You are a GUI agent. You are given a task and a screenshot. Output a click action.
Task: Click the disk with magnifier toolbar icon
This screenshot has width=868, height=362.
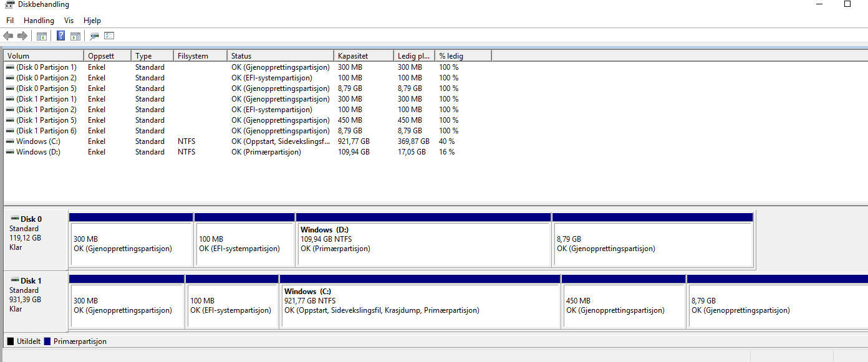95,36
